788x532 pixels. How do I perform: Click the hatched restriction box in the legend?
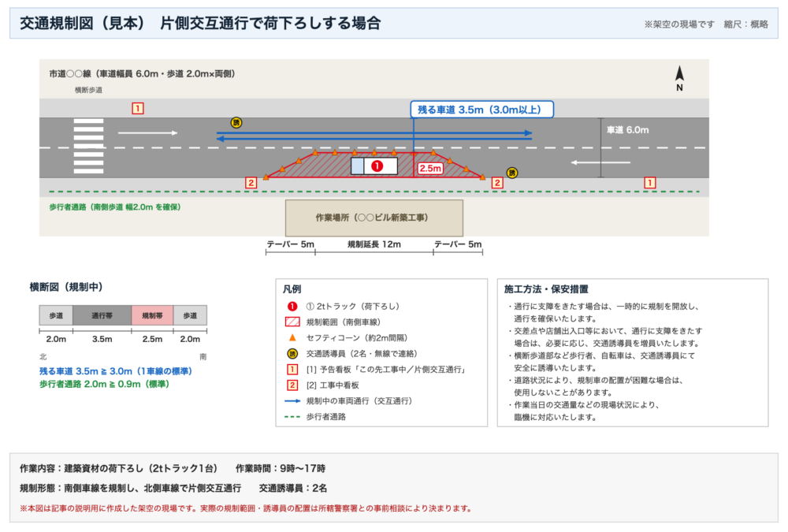292,322
